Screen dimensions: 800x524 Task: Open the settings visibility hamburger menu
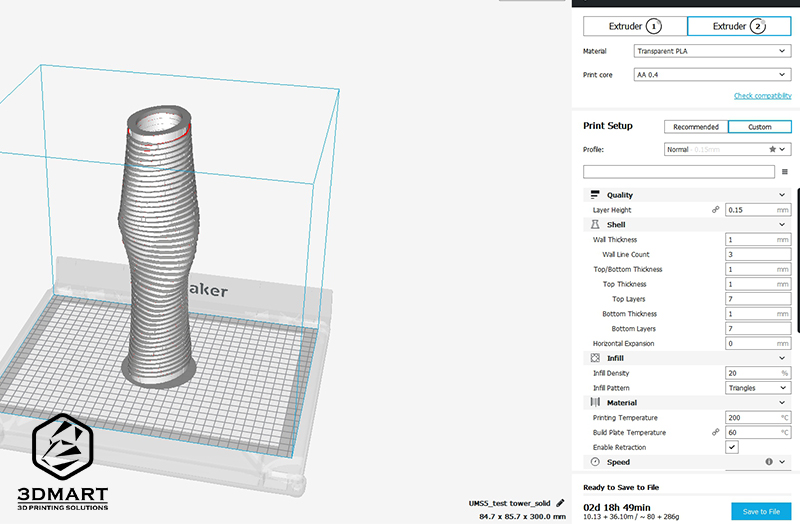[x=785, y=172]
